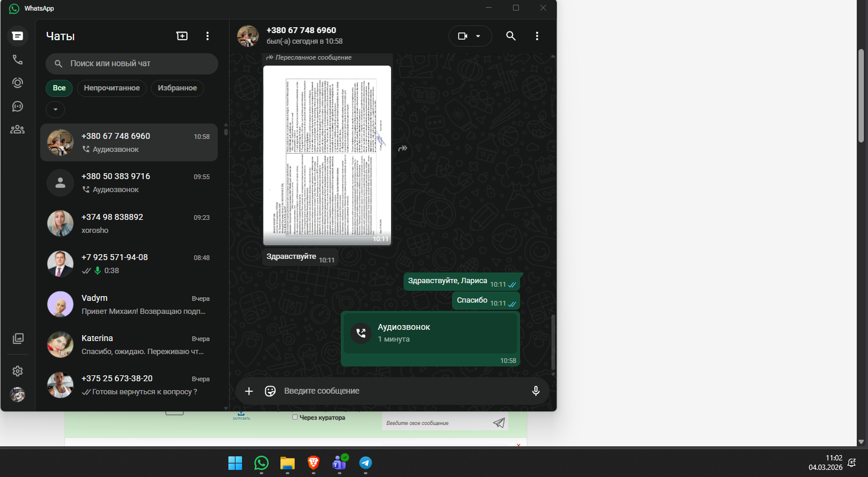
Task: Start a new chat with plus icon
Action: point(182,36)
